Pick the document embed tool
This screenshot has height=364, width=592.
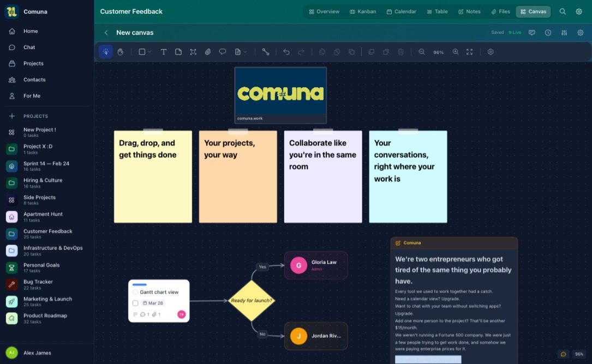[237, 52]
